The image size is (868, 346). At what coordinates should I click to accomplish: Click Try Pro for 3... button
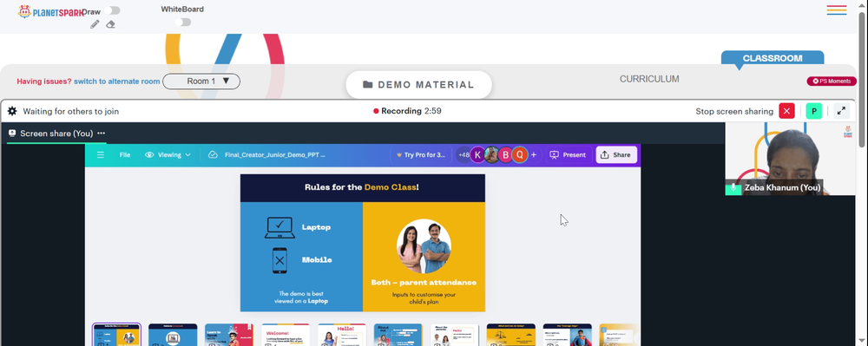point(421,155)
